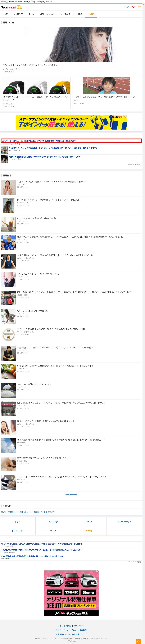Click the Yahoo! Y! logo icon
The image size is (145, 644).
[134, 7]
